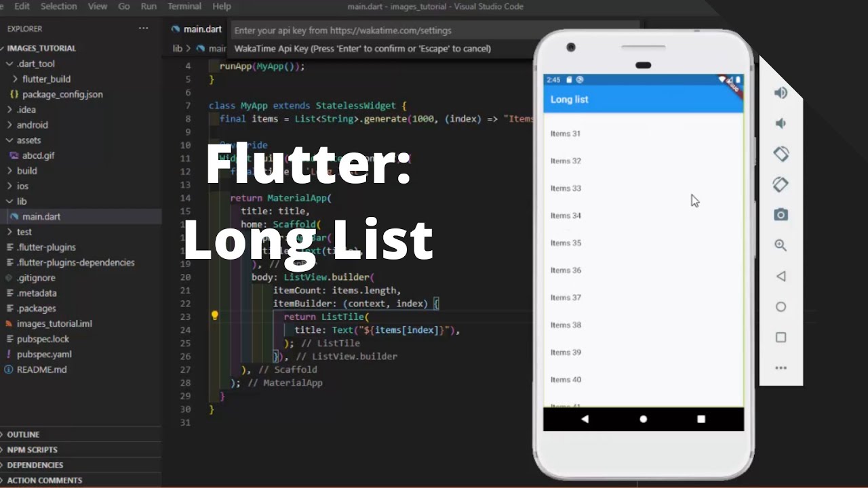Rotate emulator right using second rotate icon
This screenshot has height=488, width=868.
pos(781,184)
